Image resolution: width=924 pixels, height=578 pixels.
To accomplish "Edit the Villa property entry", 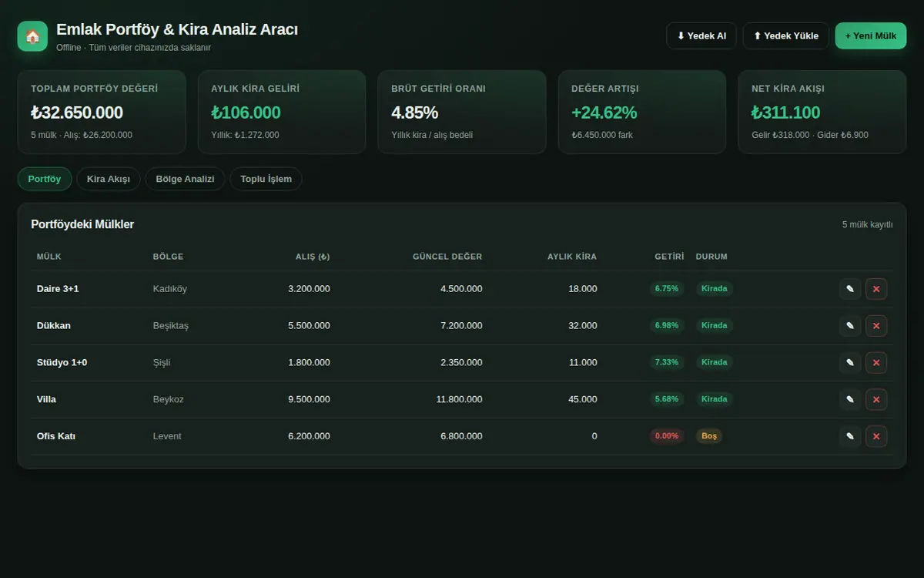I will point(850,399).
